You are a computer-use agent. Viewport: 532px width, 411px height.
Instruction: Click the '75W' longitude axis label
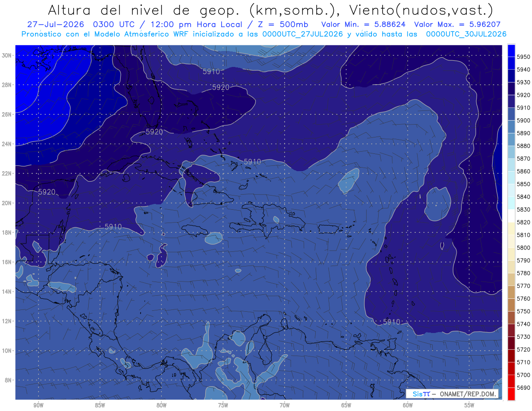(x=223, y=405)
